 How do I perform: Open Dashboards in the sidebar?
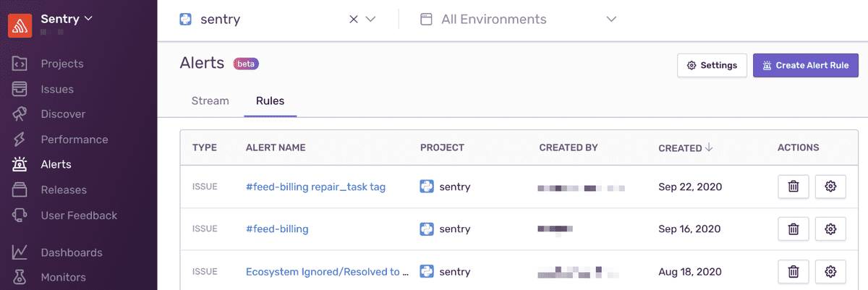[72, 252]
